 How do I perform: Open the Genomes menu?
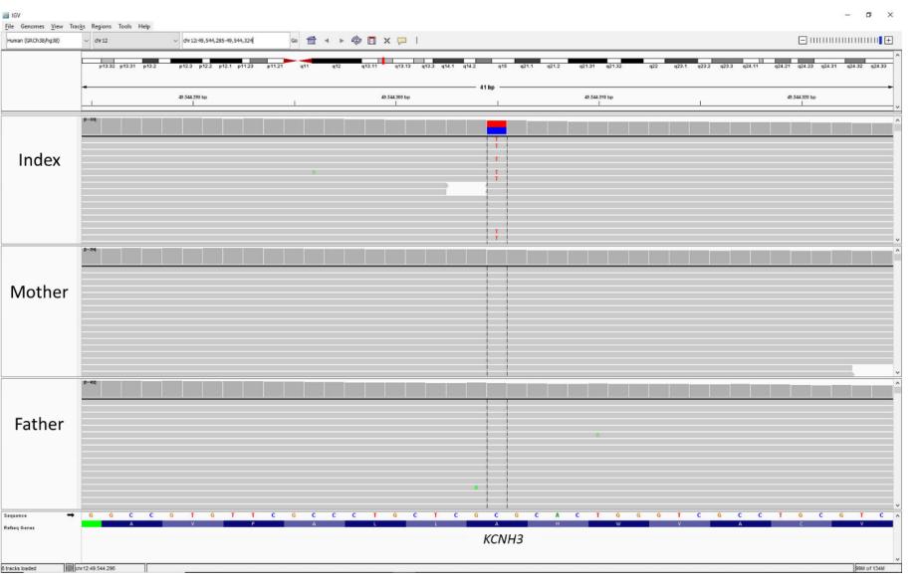(x=33, y=27)
